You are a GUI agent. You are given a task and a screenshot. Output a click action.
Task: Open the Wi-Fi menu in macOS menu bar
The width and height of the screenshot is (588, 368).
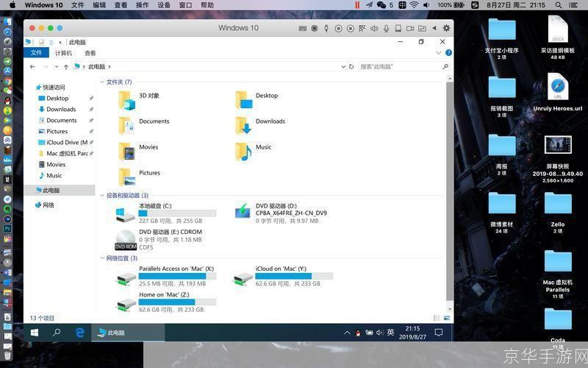[414, 5]
